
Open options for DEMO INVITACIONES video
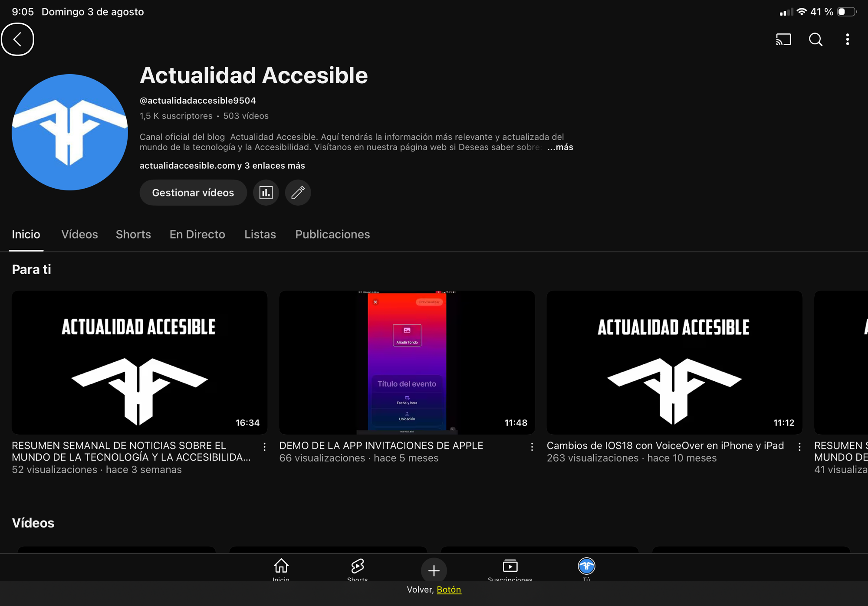tap(532, 447)
